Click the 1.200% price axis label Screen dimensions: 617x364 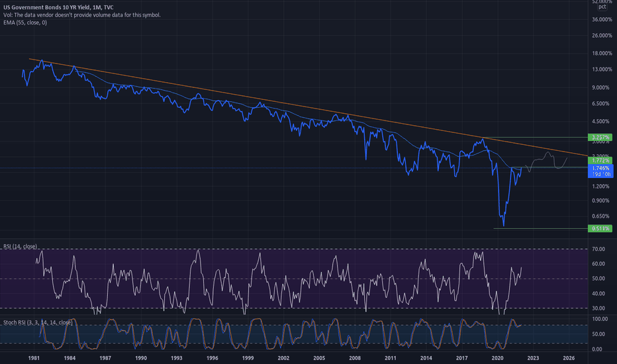click(x=602, y=186)
